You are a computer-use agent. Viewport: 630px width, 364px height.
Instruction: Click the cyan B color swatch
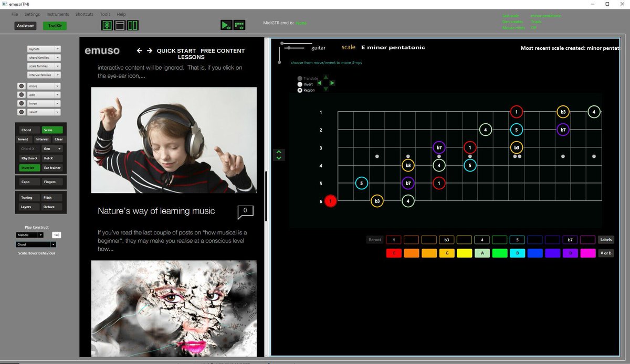517,253
